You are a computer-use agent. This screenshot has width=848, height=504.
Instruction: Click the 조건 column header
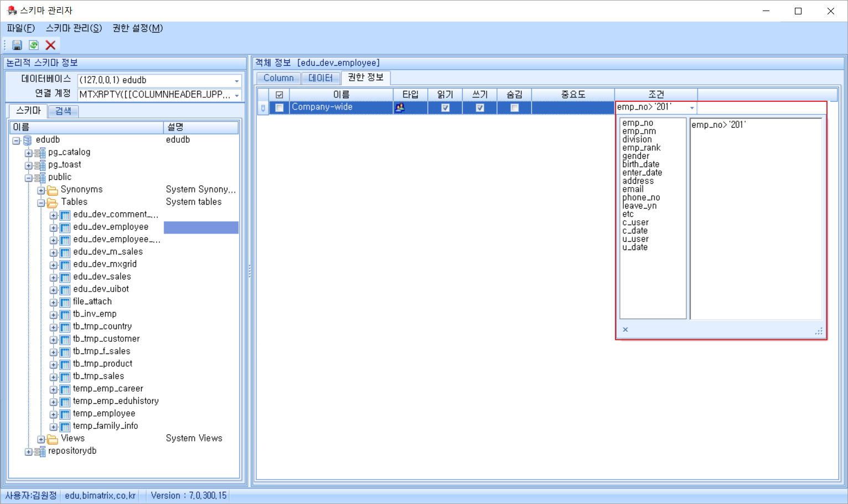click(656, 95)
